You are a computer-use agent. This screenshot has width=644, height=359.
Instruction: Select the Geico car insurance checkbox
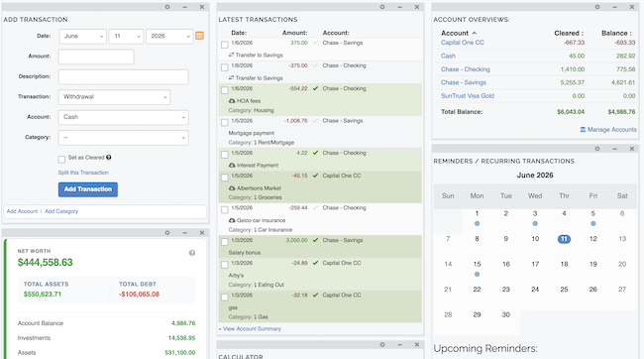coord(225,209)
